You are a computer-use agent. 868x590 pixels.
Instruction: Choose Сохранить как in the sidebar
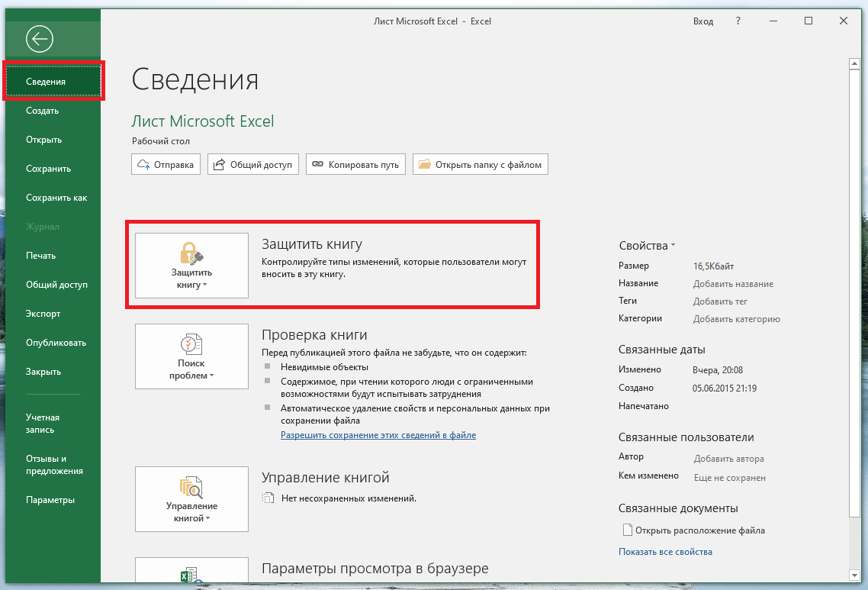(x=53, y=198)
